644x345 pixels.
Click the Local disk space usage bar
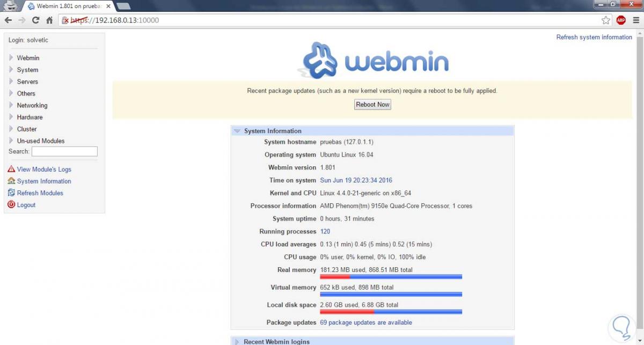(x=391, y=312)
